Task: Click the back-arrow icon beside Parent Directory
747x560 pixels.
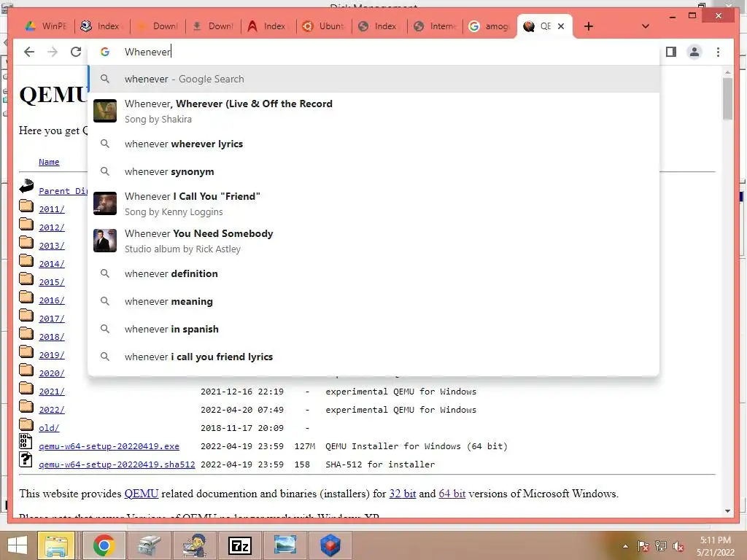Action: (x=26, y=186)
